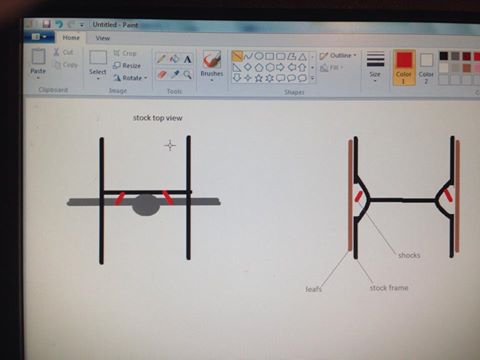Select the Diamond shape
Image resolution: width=480 pixels, height=360 pixels.
248,68
